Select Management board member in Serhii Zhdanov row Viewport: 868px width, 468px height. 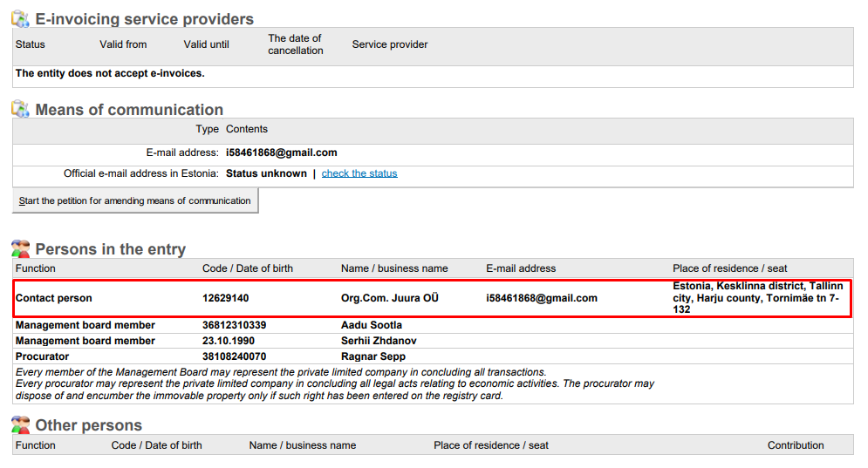coord(85,341)
